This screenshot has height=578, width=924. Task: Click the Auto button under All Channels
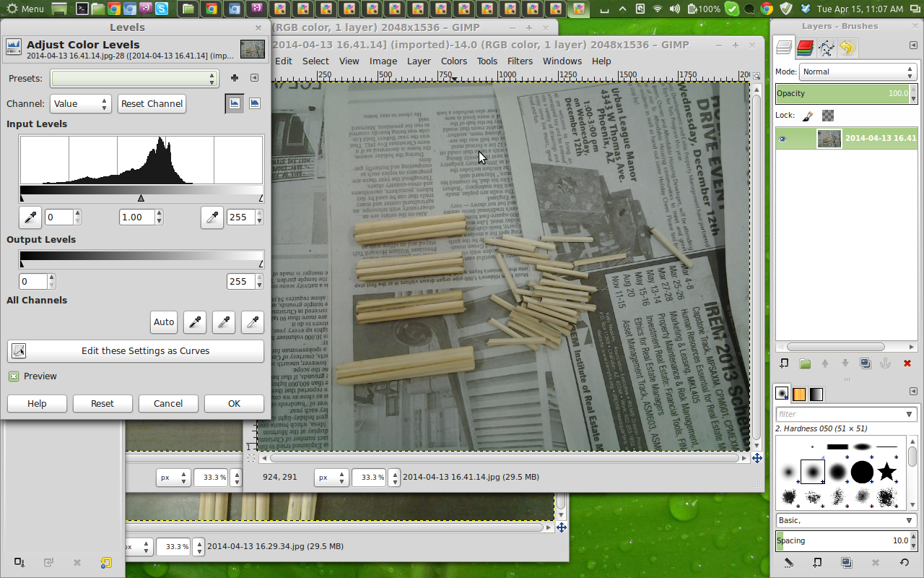click(x=163, y=322)
